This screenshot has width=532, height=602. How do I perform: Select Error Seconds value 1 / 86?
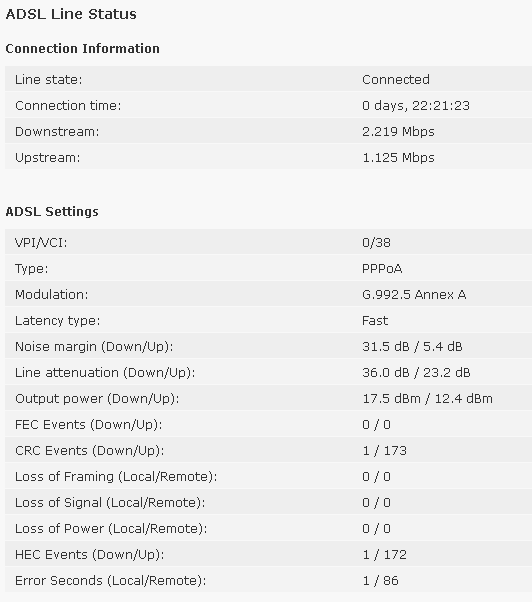[380, 581]
